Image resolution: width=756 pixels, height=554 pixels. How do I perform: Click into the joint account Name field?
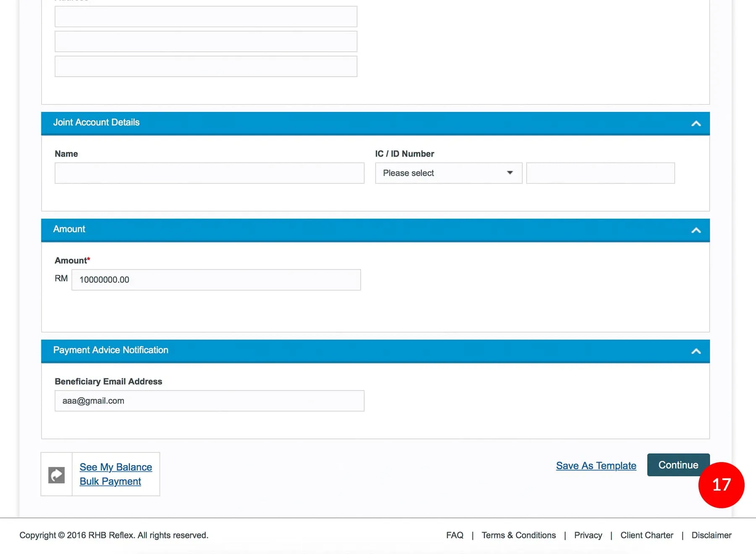pos(209,173)
